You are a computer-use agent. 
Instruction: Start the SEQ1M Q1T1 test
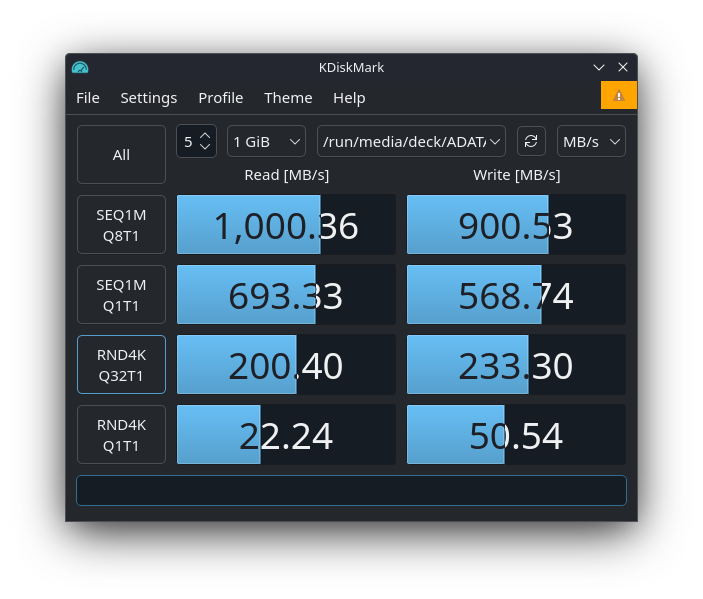[x=122, y=295]
